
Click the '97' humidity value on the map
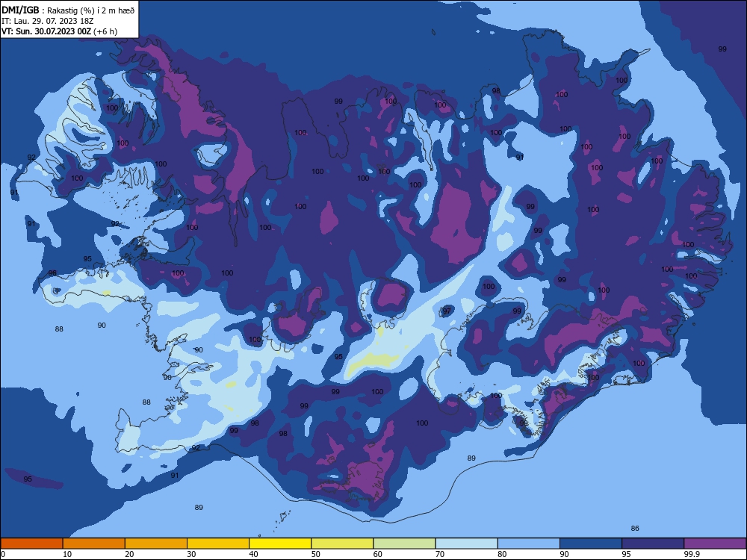[447, 311]
